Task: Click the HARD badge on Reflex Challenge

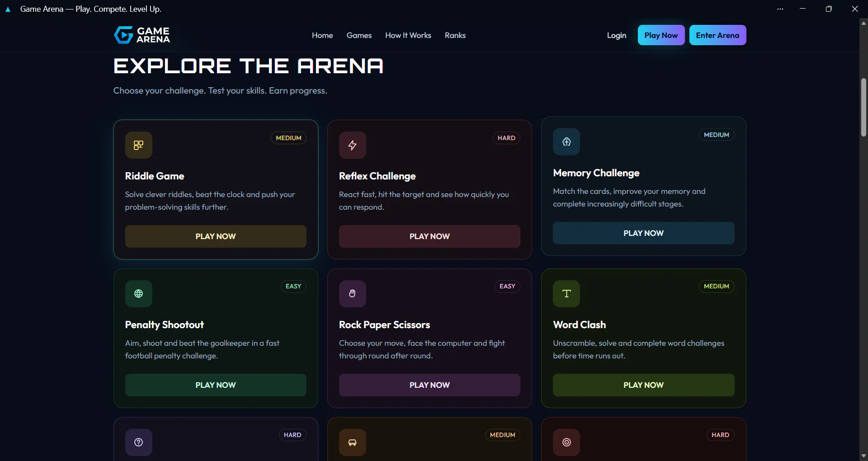Action: click(x=506, y=138)
